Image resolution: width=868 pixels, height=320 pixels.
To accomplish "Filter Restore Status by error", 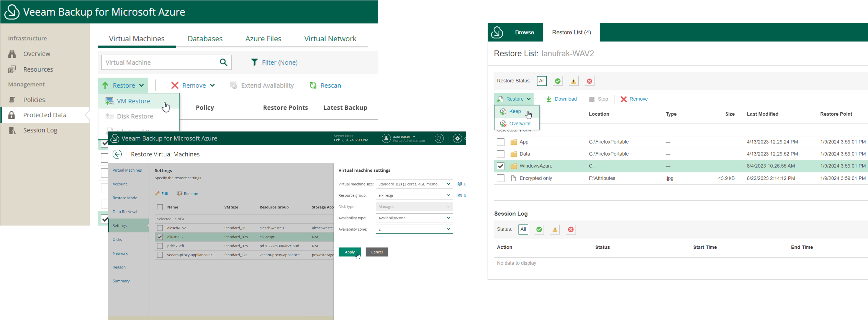I will [589, 81].
